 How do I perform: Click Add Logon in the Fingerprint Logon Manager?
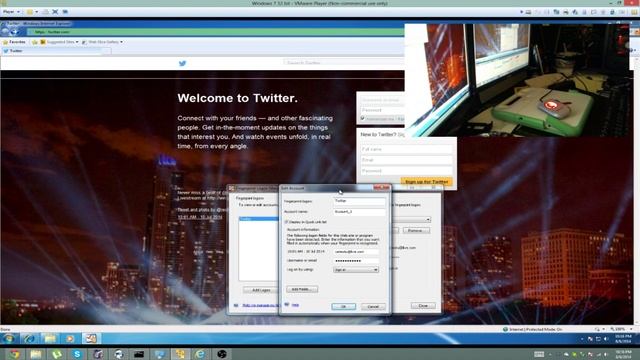[261, 290]
